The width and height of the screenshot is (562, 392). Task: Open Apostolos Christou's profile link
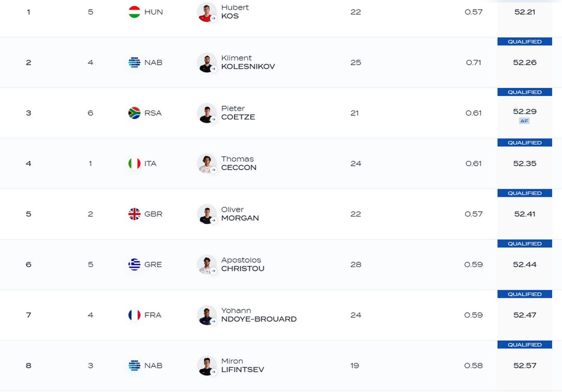coord(242,265)
